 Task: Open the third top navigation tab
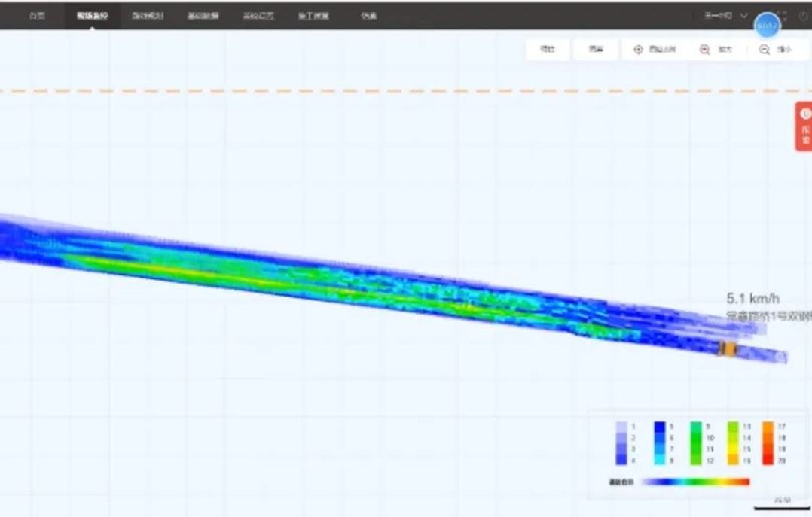[x=148, y=16]
